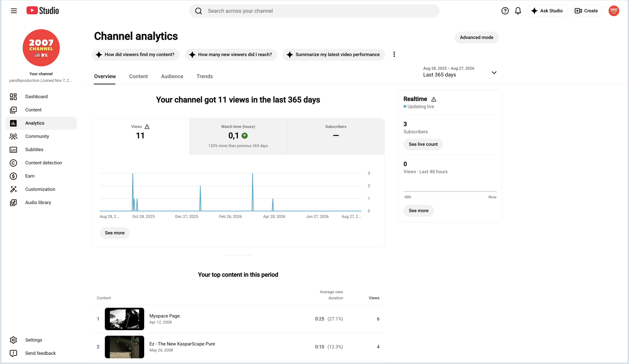
Task: Ask 'How many new viewers did I reach?'
Action: click(231, 55)
